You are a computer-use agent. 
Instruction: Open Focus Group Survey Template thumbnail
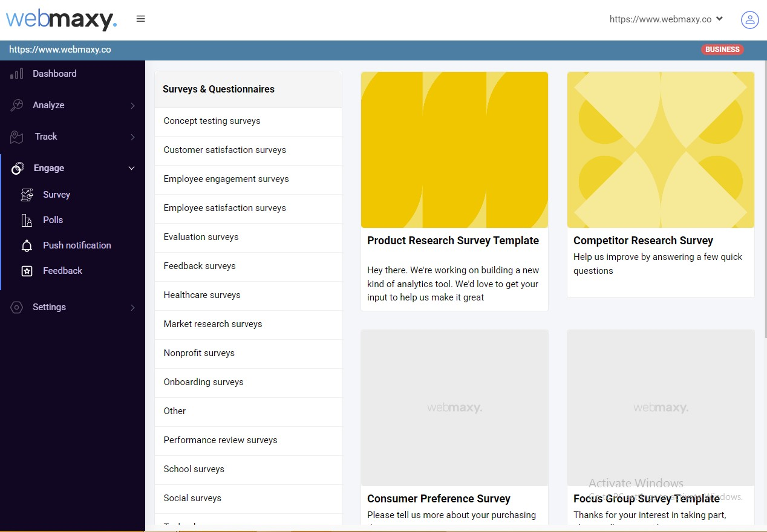pyautogui.click(x=661, y=407)
